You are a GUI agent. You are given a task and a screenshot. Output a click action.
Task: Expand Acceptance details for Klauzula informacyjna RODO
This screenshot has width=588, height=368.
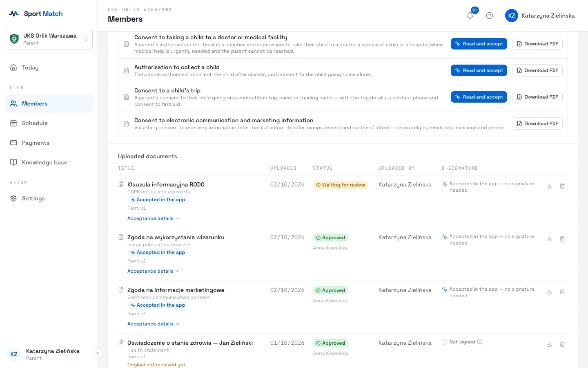pyautogui.click(x=153, y=218)
